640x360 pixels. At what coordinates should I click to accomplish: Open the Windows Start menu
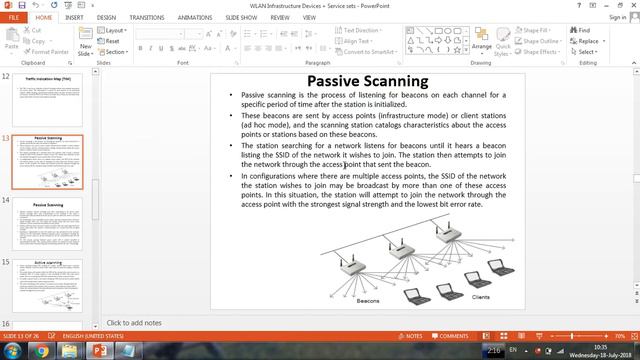tap(13, 351)
